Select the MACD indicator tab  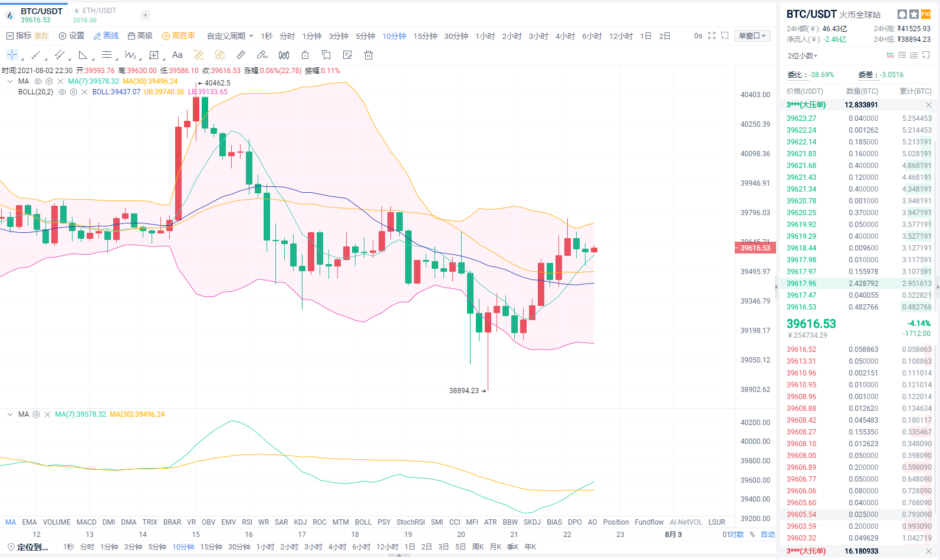[86, 522]
